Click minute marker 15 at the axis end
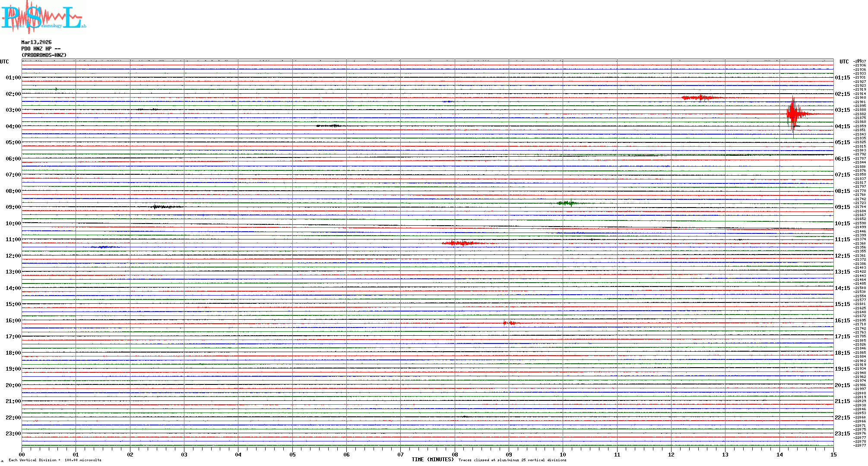The image size is (868, 466). click(833, 454)
